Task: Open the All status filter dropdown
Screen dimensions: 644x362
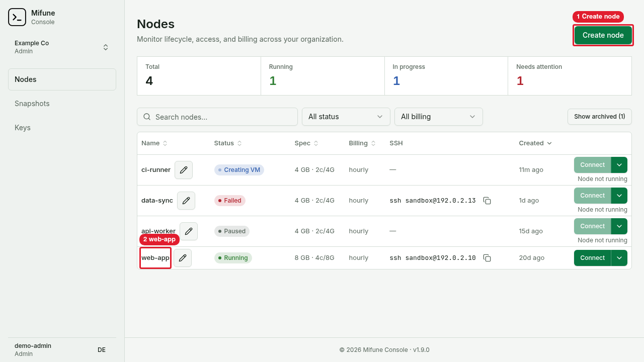Action: (x=346, y=117)
